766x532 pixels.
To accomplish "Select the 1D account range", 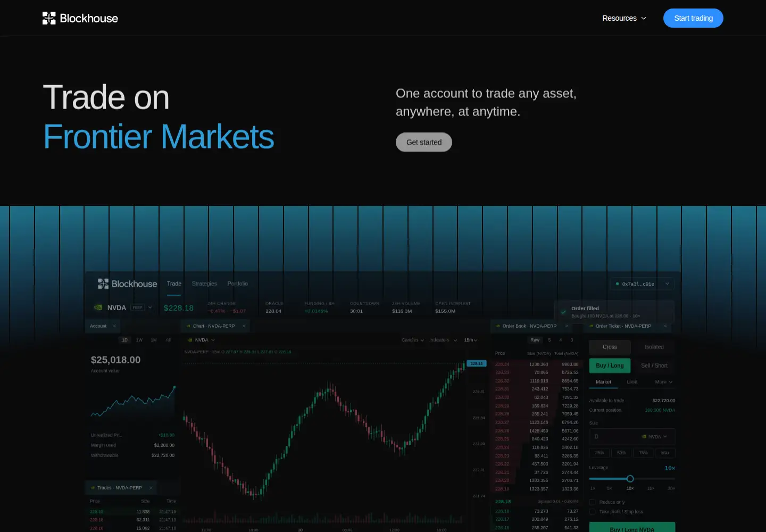I will point(125,340).
